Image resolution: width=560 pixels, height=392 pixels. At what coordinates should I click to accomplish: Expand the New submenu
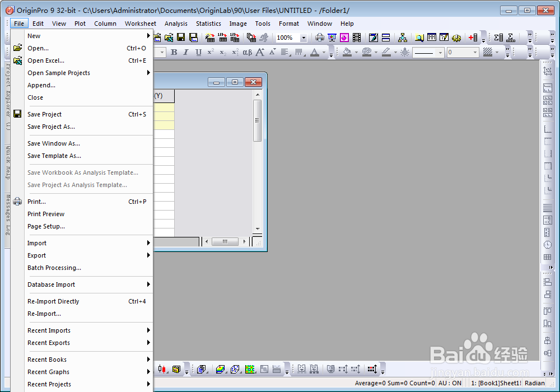tap(88, 36)
